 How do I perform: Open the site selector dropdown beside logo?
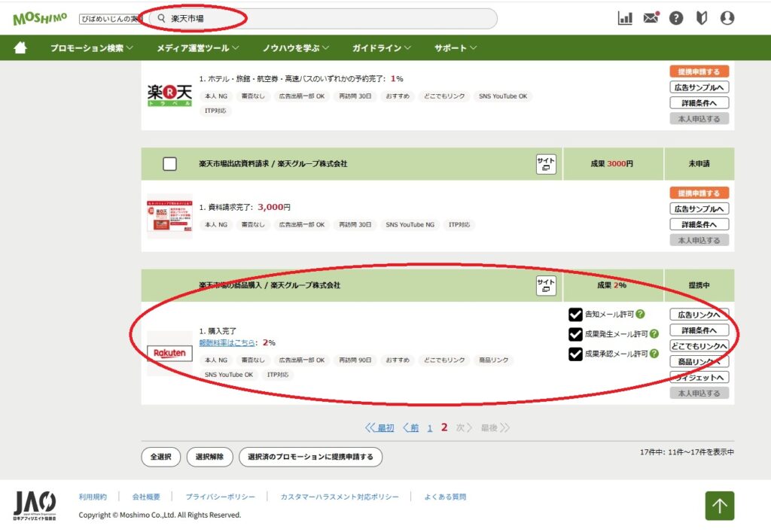[x=111, y=19]
